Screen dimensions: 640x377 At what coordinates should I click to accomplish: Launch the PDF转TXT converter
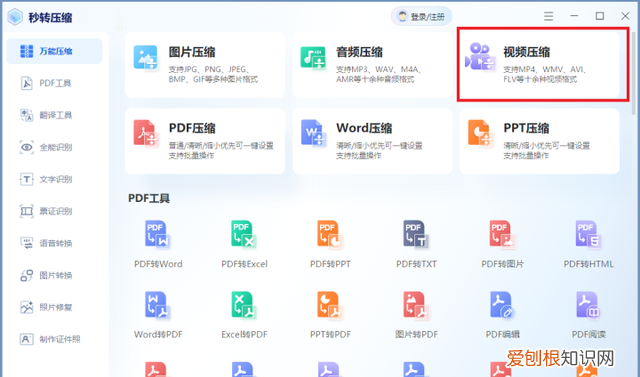coord(416,244)
